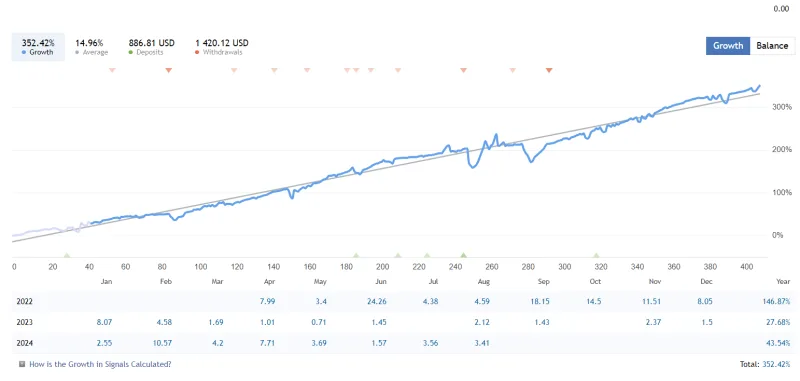Click the 2022 Nov value 11.51

(x=651, y=301)
